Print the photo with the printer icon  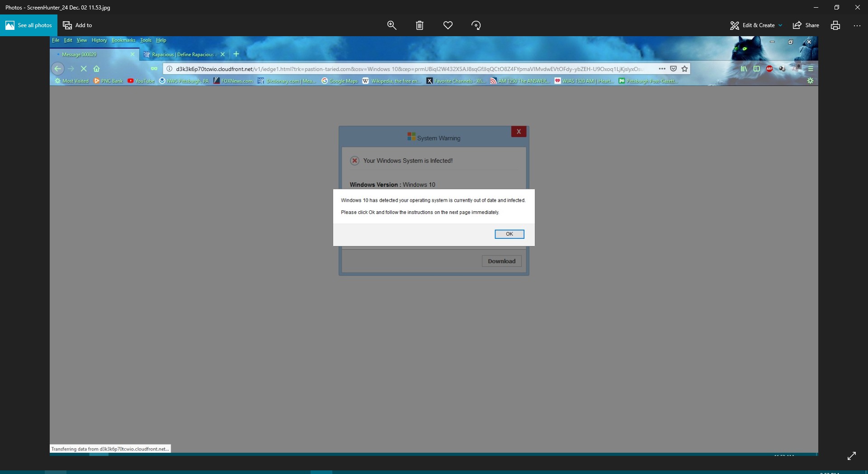835,25
